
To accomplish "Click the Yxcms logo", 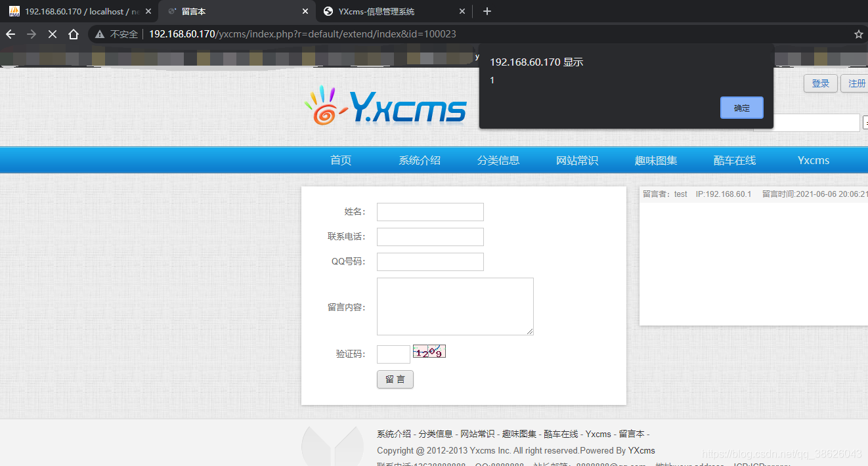I will [386, 106].
